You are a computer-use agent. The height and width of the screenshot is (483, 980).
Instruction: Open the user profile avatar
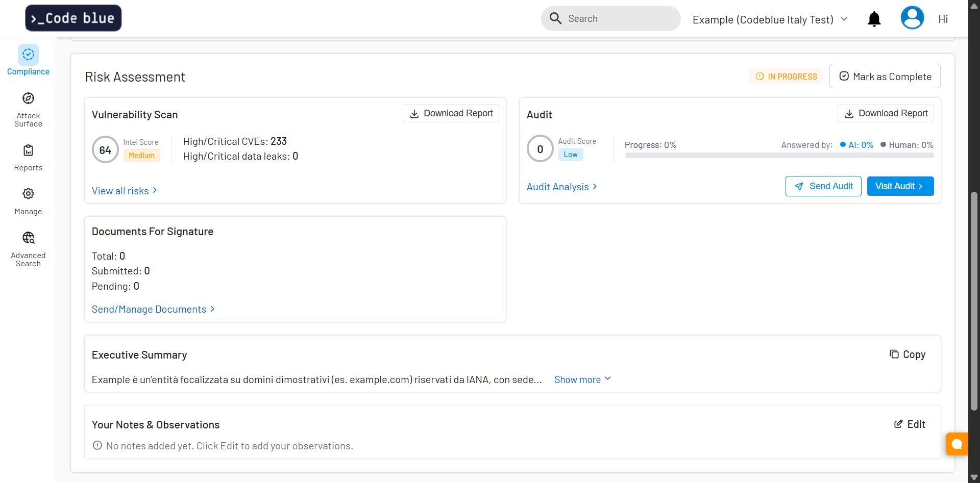click(x=912, y=18)
